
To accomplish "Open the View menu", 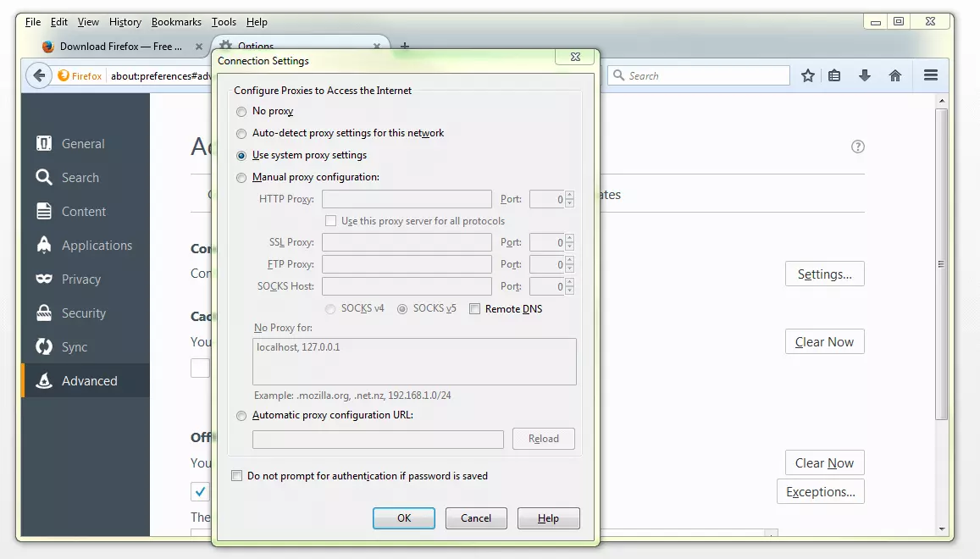I will click(88, 22).
